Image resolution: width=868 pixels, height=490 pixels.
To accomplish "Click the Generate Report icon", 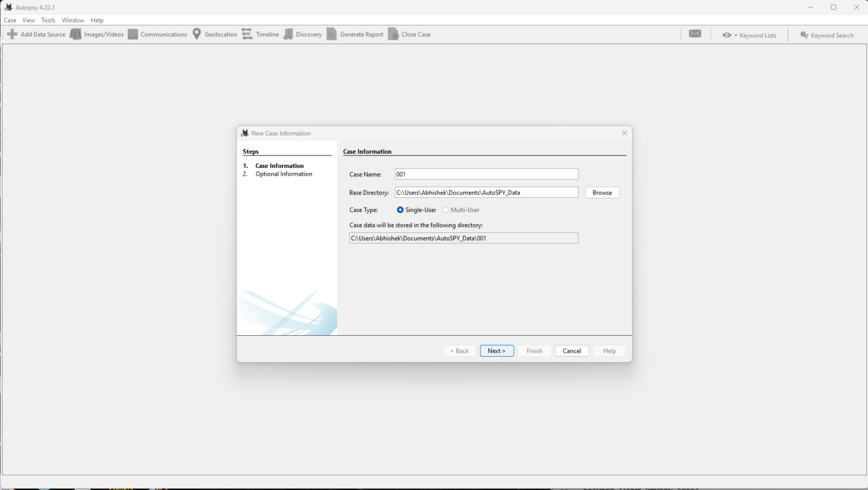I will (332, 34).
